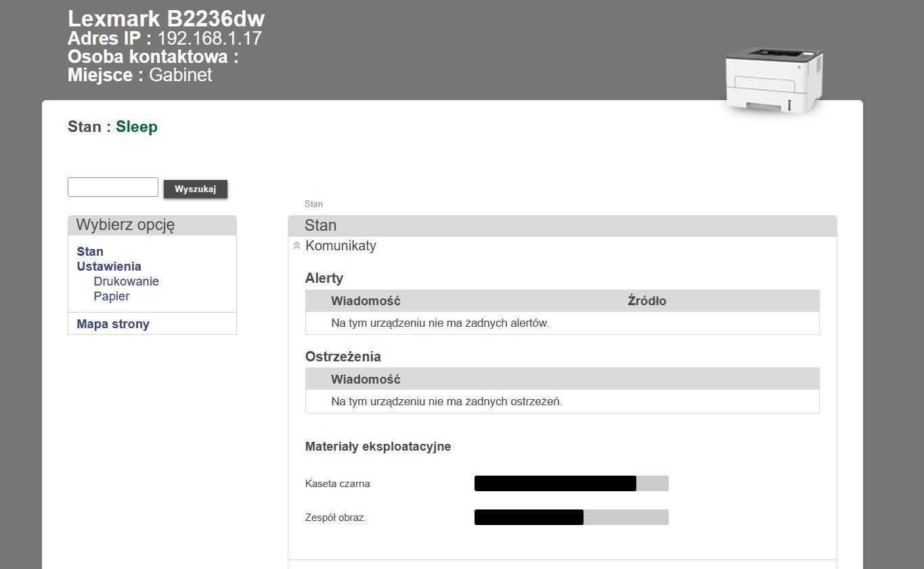Click the Źródło column header
The width and height of the screenshot is (924, 569).
(x=647, y=301)
